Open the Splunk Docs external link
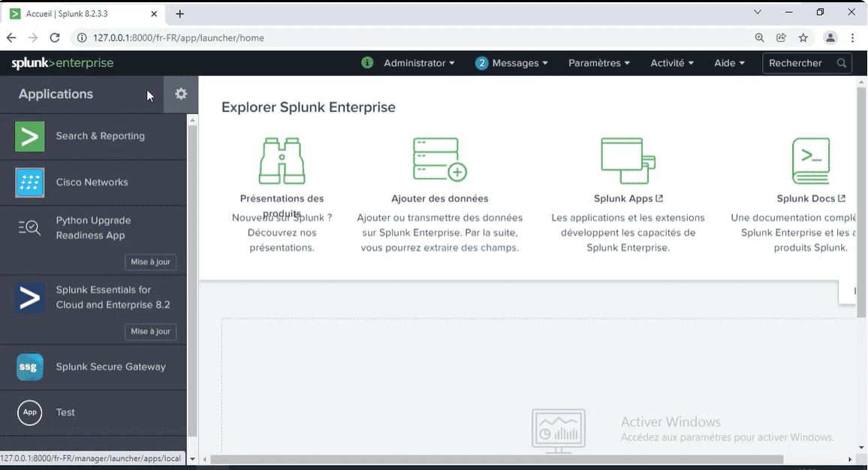The image size is (868, 470). [x=811, y=198]
